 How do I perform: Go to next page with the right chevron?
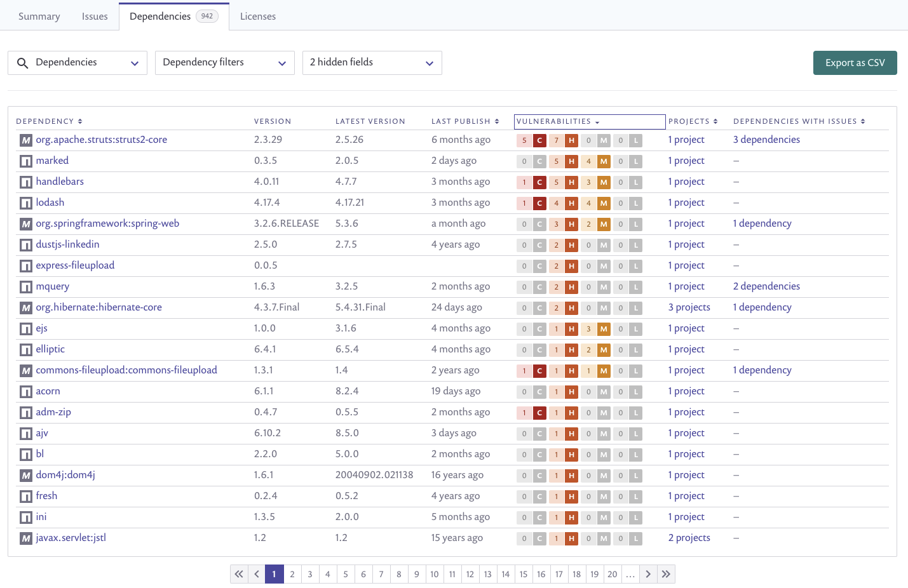coord(648,574)
